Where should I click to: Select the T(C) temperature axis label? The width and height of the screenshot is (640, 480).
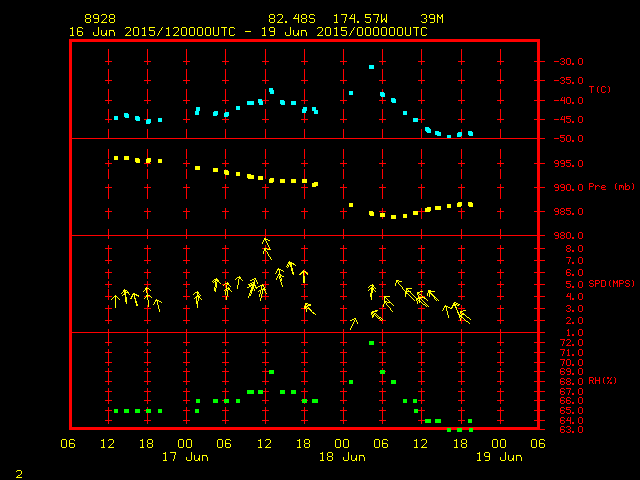click(599, 90)
